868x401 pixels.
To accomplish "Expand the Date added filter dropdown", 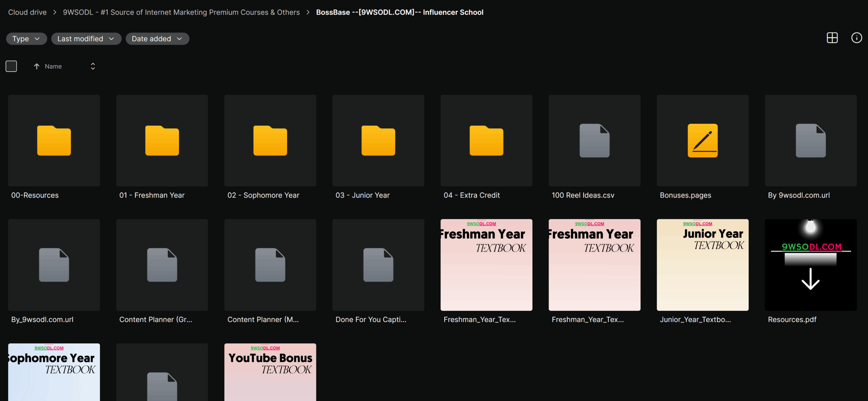I will (x=157, y=39).
